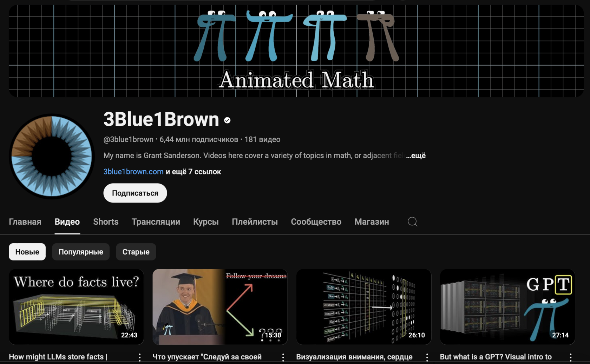Click title 'But what is a GPT? Visual intro to'
This screenshot has width=590, height=364.
coord(496,357)
